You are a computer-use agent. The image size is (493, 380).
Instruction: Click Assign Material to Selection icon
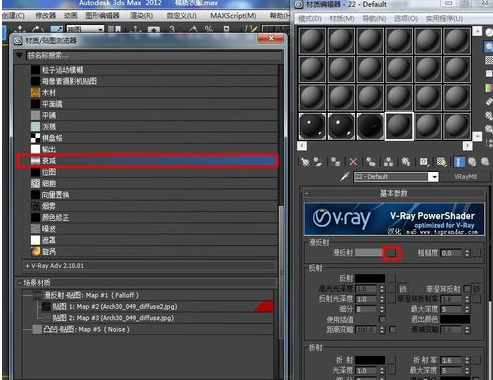335,162
